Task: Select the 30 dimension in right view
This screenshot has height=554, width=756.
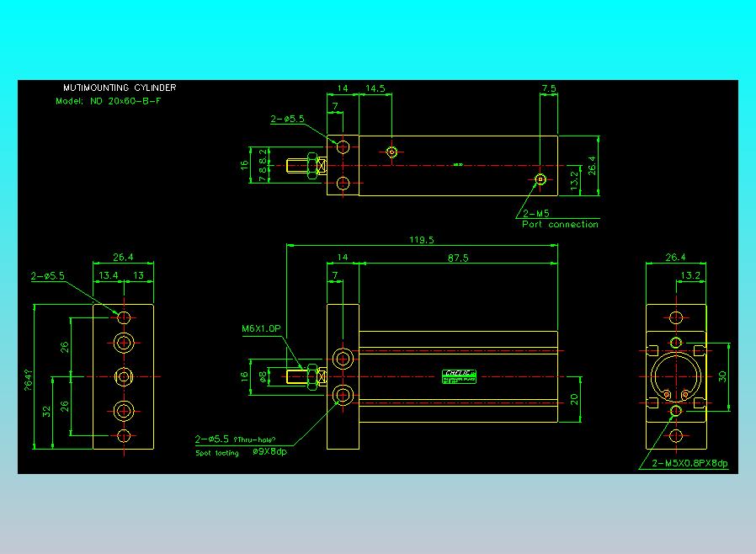Action: point(722,376)
